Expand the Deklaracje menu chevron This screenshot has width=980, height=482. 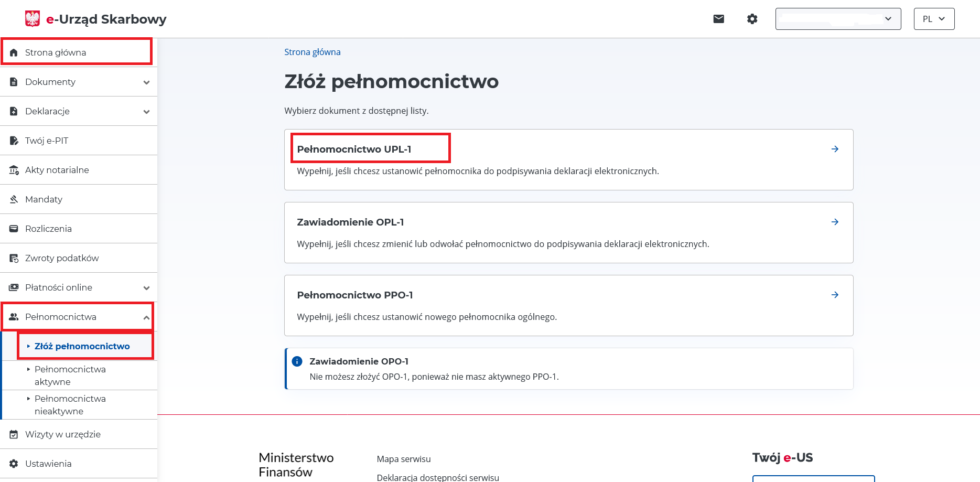tap(146, 112)
